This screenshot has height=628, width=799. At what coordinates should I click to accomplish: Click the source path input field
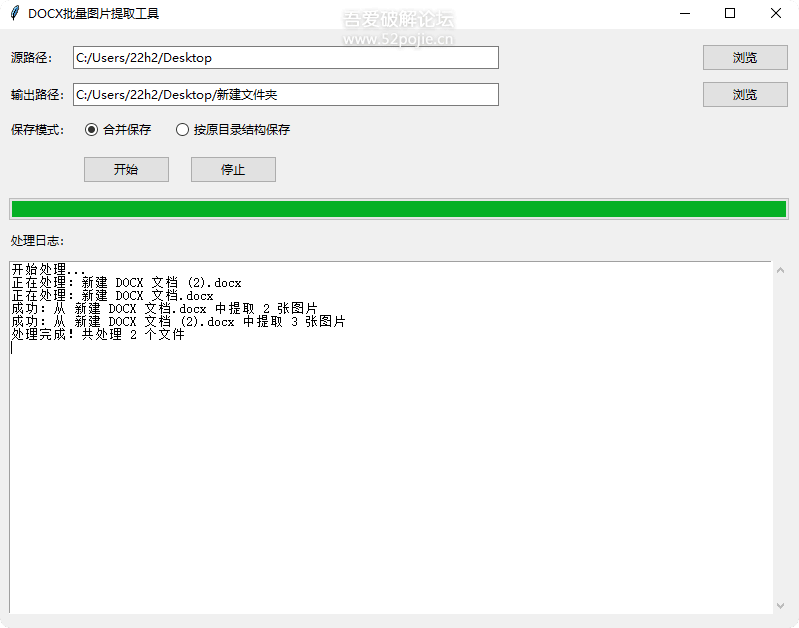click(285, 58)
